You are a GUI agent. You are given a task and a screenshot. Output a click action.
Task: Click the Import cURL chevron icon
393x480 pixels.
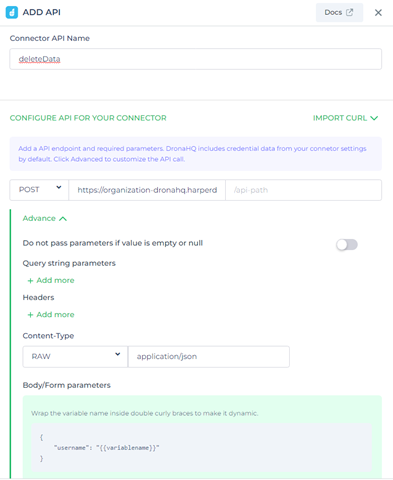(x=374, y=118)
